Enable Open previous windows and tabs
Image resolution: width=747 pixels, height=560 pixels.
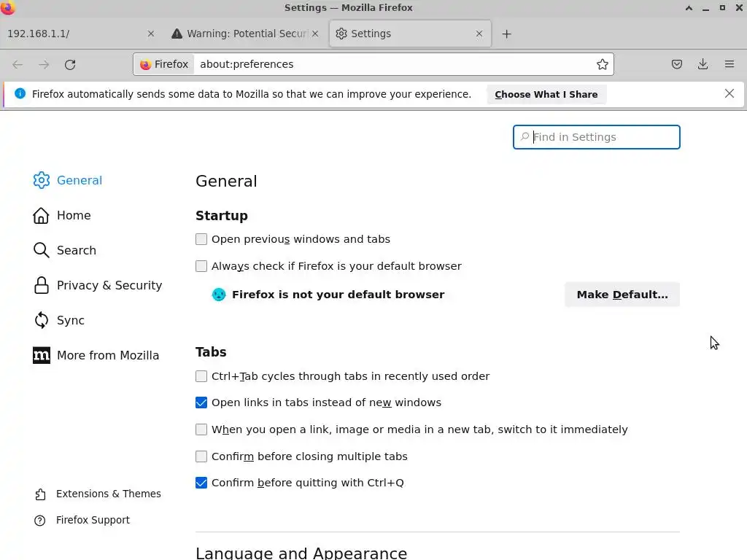pos(201,239)
